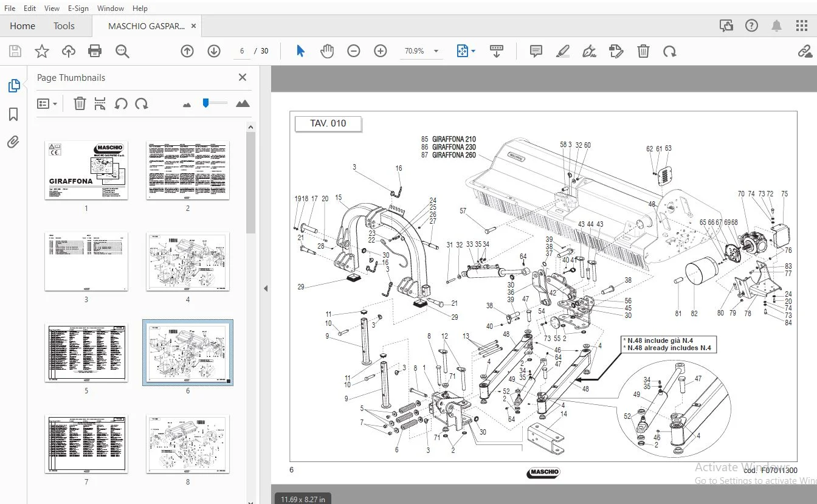Rotate thumbnail clockwise

coord(142,103)
